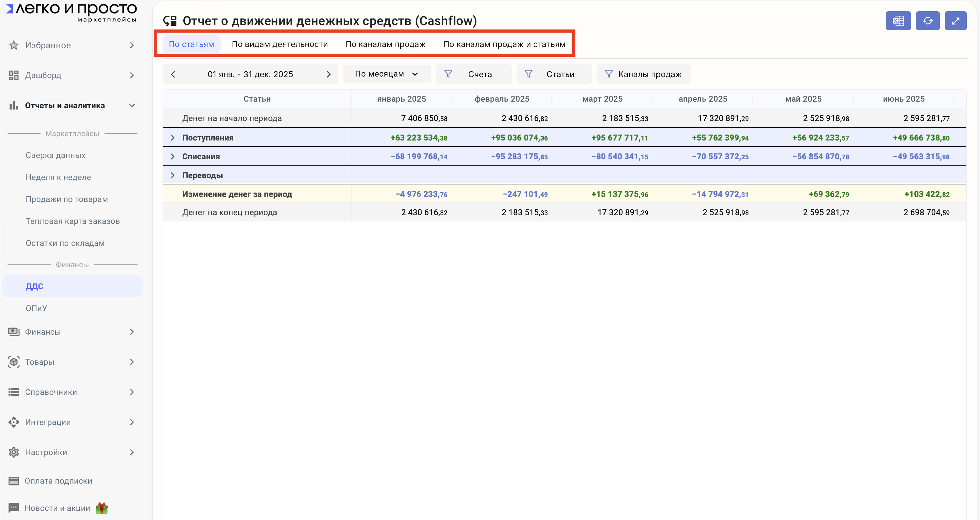
Task: Click the Интеграции sidebar icon
Action: coord(14,422)
